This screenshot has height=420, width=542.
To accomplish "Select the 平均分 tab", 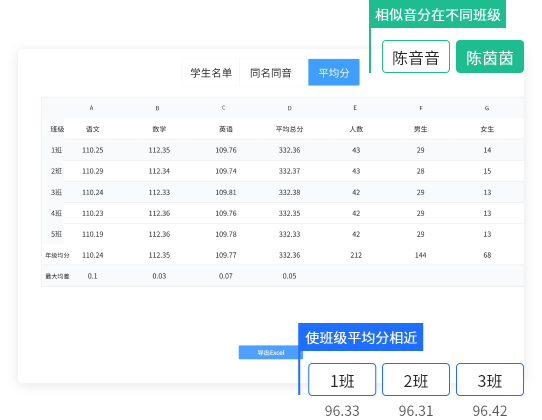I will [x=334, y=73].
